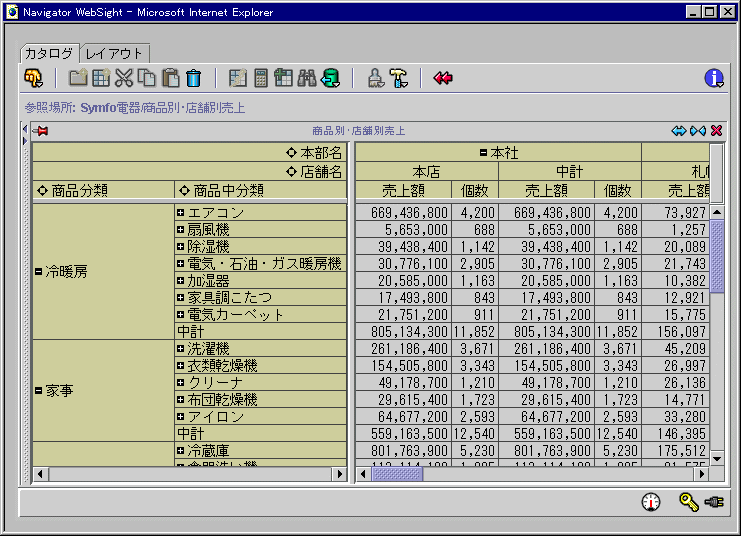The image size is (741, 536).
Task: Click the binoculars search icon
Action: pos(307,78)
